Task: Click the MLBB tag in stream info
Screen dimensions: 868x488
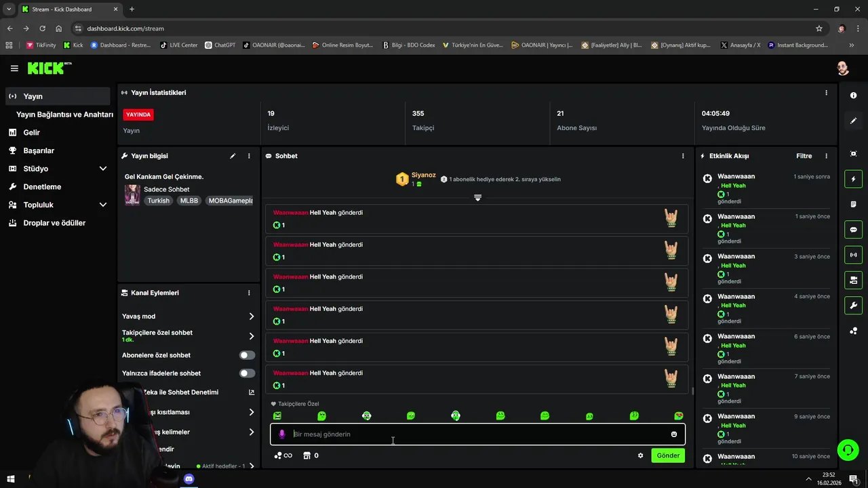Action: (x=189, y=201)
